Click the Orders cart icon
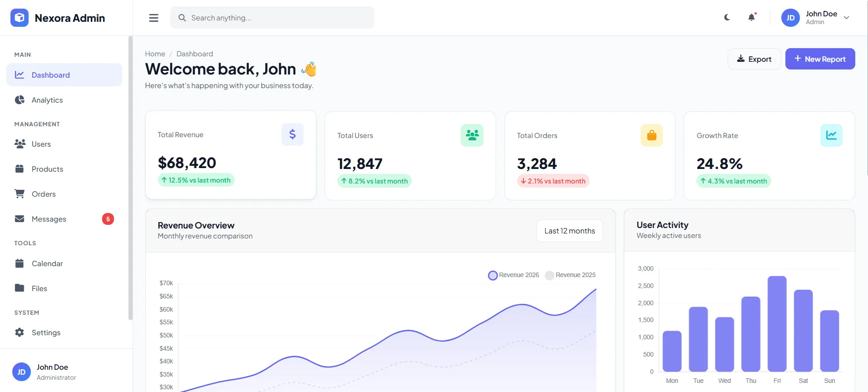The height and width of the screenshot is (392, 868). point(20,194)
